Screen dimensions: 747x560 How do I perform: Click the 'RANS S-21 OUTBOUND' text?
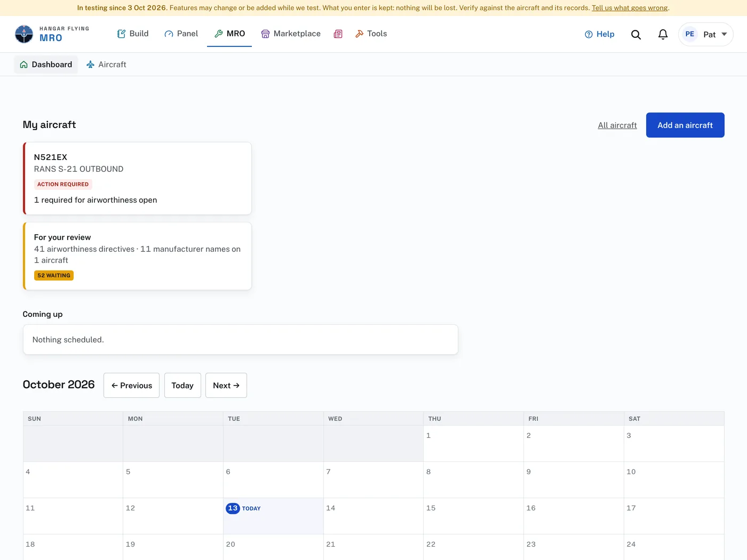(x=78, y=169)
